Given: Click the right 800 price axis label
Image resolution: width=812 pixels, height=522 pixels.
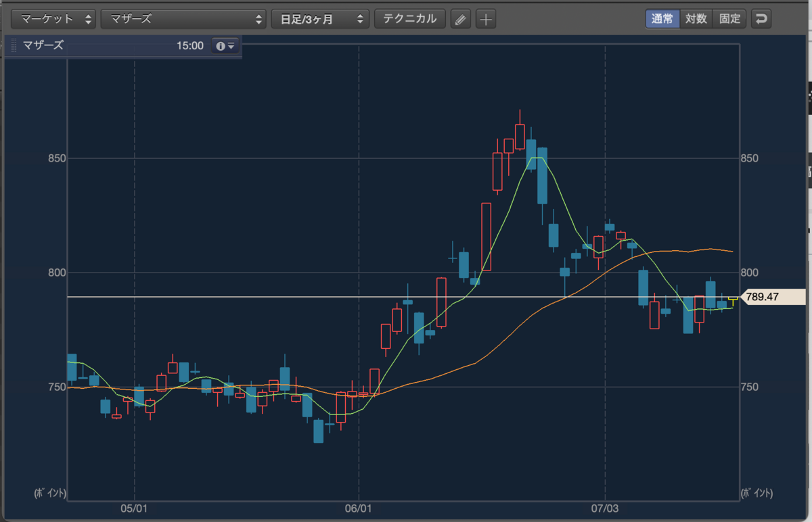Looking at the screenshot, I should coord(751,272).
